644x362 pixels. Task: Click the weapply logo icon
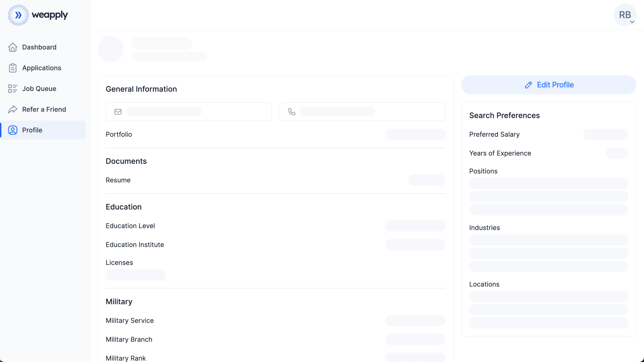(18, 15)
